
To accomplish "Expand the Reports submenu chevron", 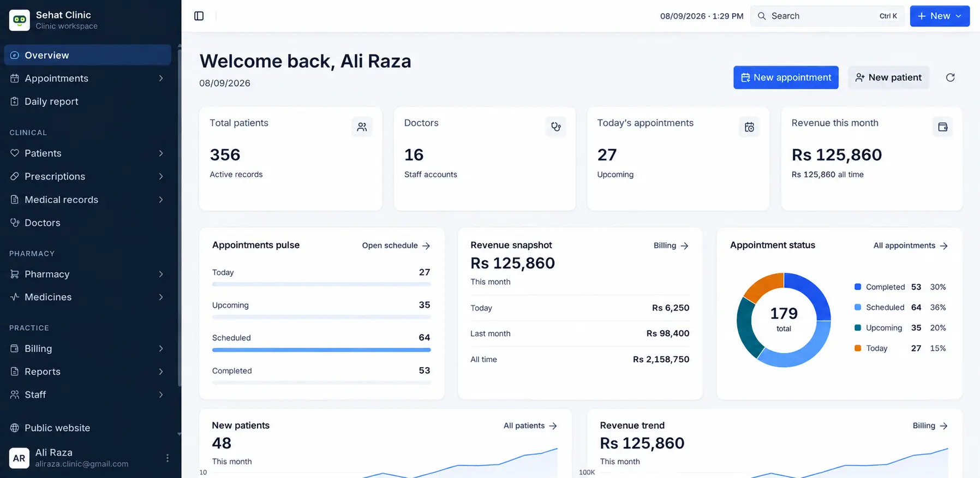I will pos(161,372).
